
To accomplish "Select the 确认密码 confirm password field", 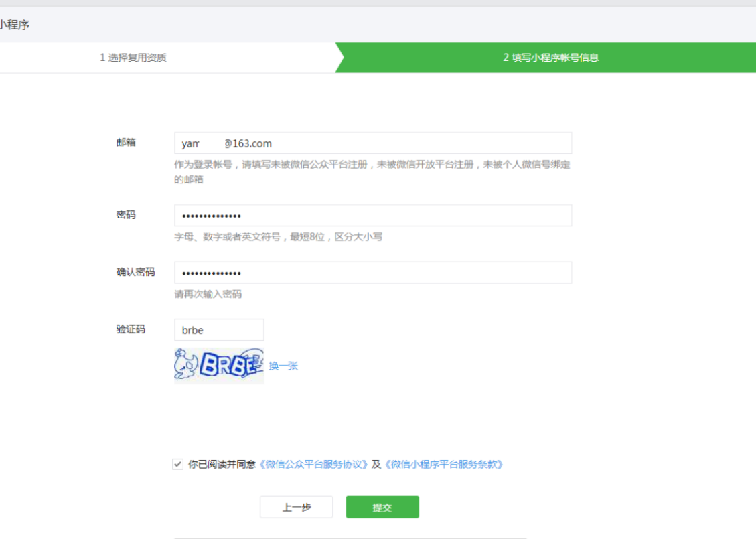I will click(x=372, y=273).
